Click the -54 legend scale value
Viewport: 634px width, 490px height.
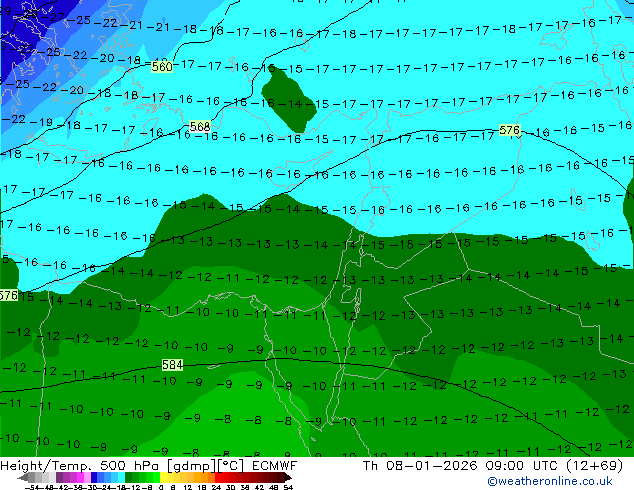point(32,487)
